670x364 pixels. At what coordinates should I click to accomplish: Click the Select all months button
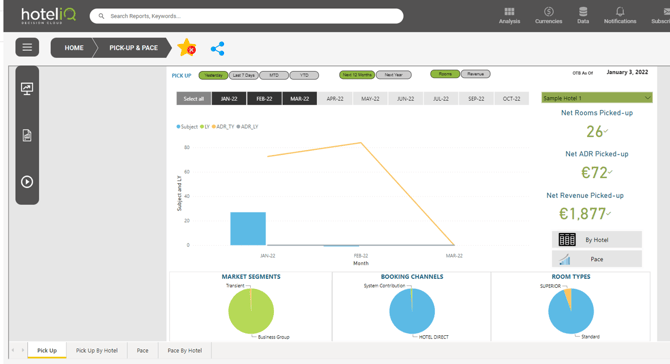194,99
